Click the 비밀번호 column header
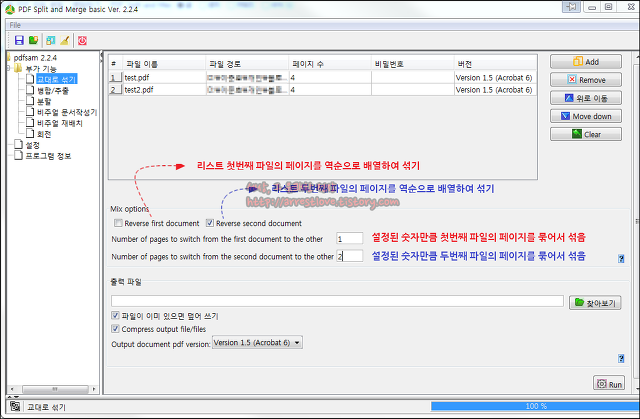Screen dimensions: 640x419 tap(413, 64)
